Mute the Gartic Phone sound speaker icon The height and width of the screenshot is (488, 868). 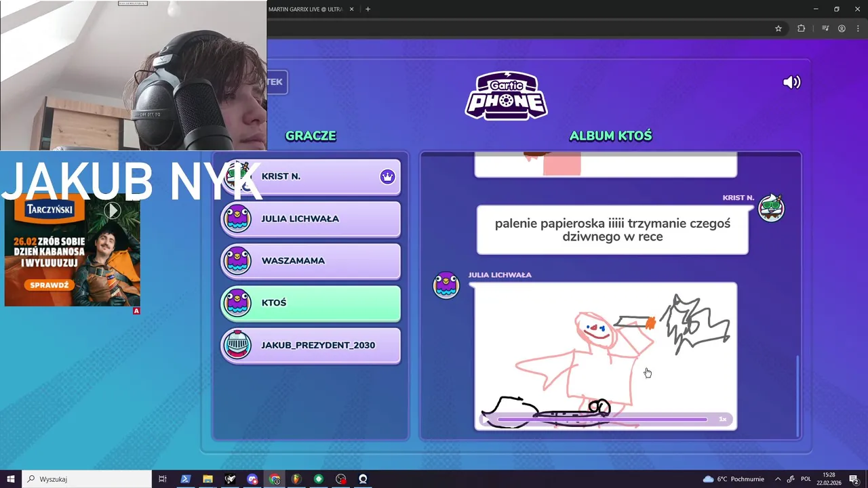tap(791, 82)
